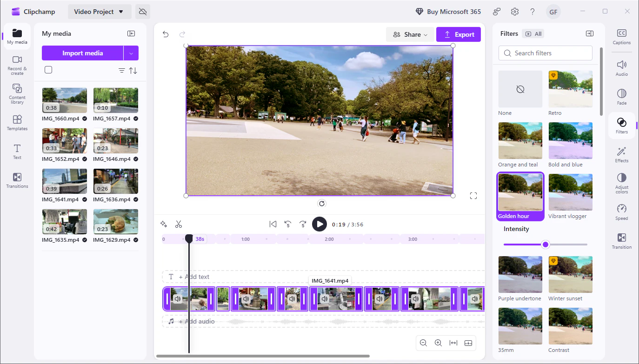This screenshot has width=639, height=364.
Task: Open the Video Project name dropdown
Action: [99, 11]
